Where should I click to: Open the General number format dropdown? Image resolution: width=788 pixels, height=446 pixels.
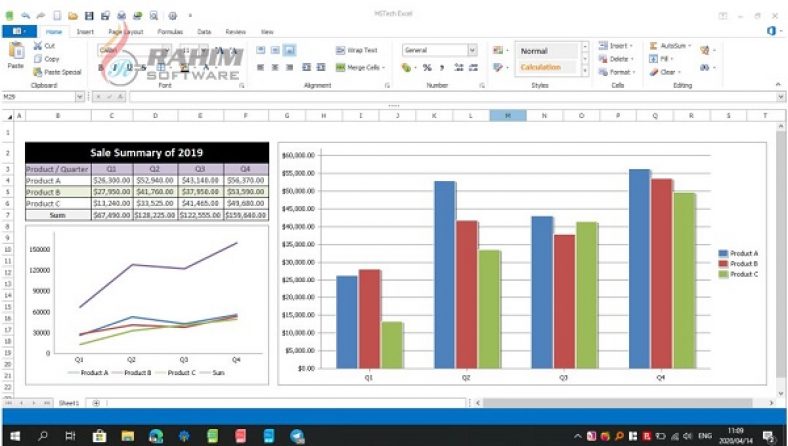pos(472,50)
